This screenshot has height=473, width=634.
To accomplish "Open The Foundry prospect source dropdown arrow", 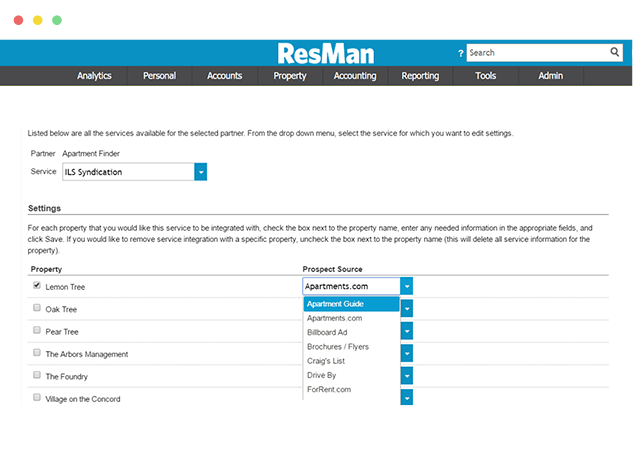I will [407, 376].
